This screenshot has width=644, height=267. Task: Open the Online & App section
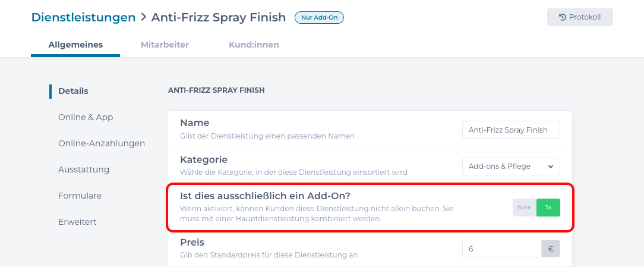[86, 117]
